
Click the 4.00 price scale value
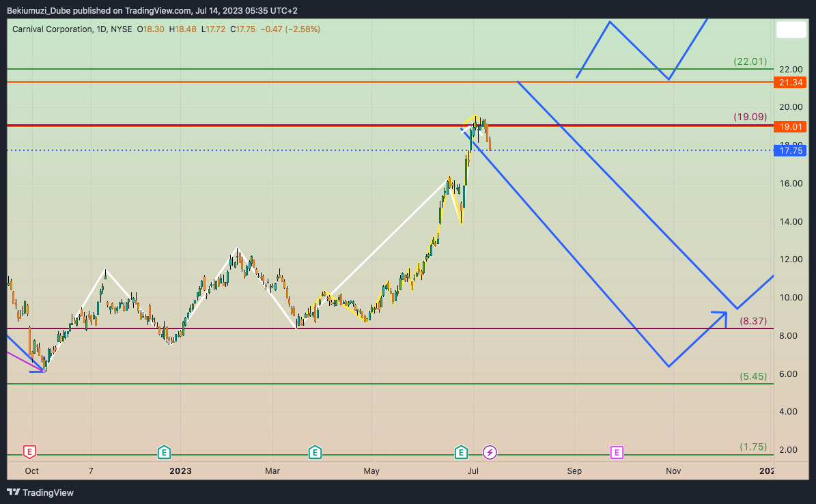(x=788, y=411)
